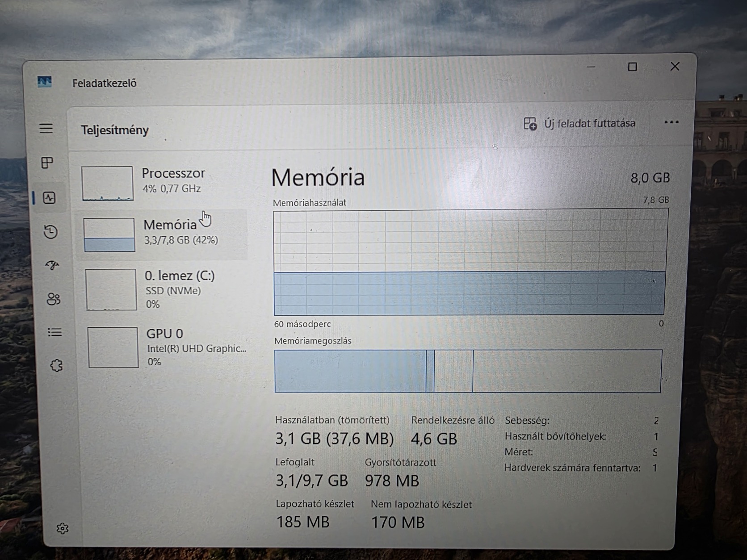Open the Details list icon
Image resolution: width=747 pixels, height=560 pixels.
pyautogui.click(x=55, y=332)
